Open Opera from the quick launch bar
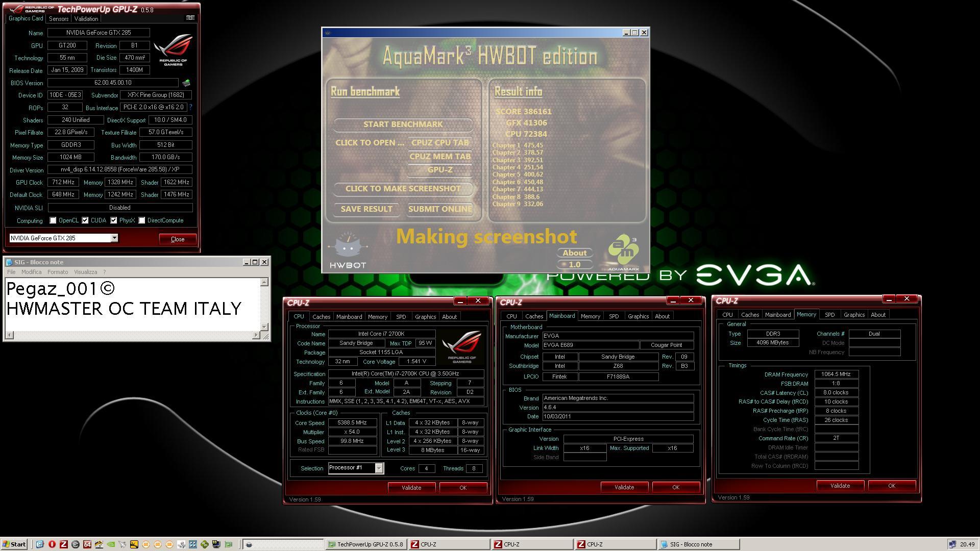 (52, 544)
